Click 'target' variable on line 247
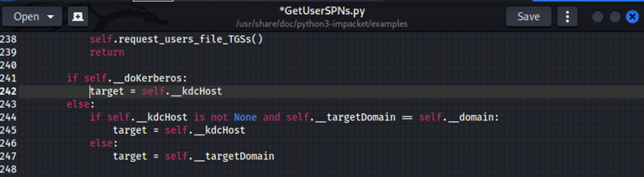Viewport: 644px width, 177px height. [x=130, y=156]
